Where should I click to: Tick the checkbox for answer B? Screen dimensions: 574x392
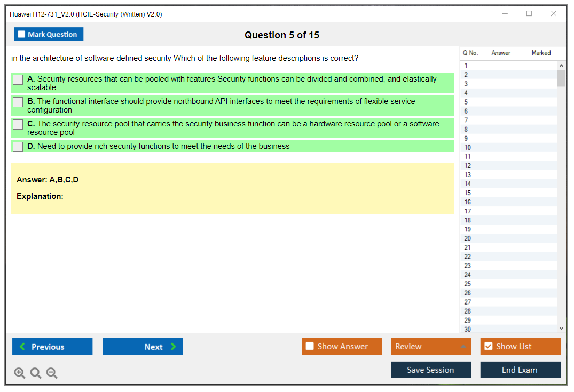tap(18, 102)
